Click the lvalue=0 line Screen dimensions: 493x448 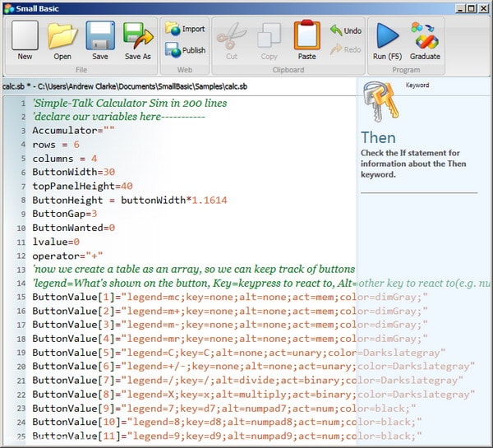pyautogui.click(x=56, y=242)
